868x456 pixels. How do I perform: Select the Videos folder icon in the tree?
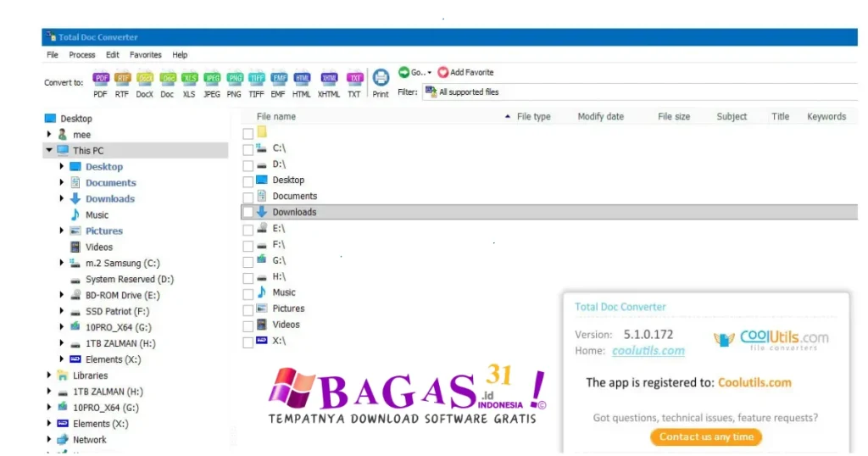tap(75, 247)
